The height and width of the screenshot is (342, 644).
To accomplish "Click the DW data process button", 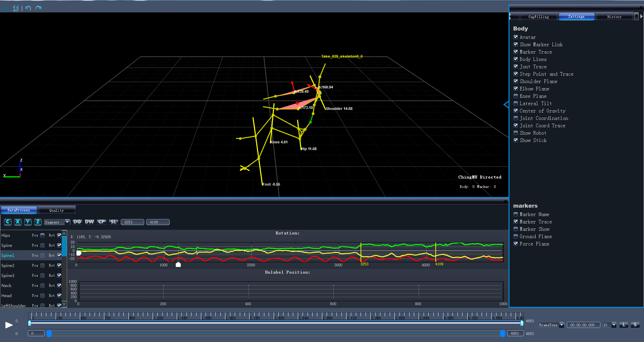I will click(89, 222).
